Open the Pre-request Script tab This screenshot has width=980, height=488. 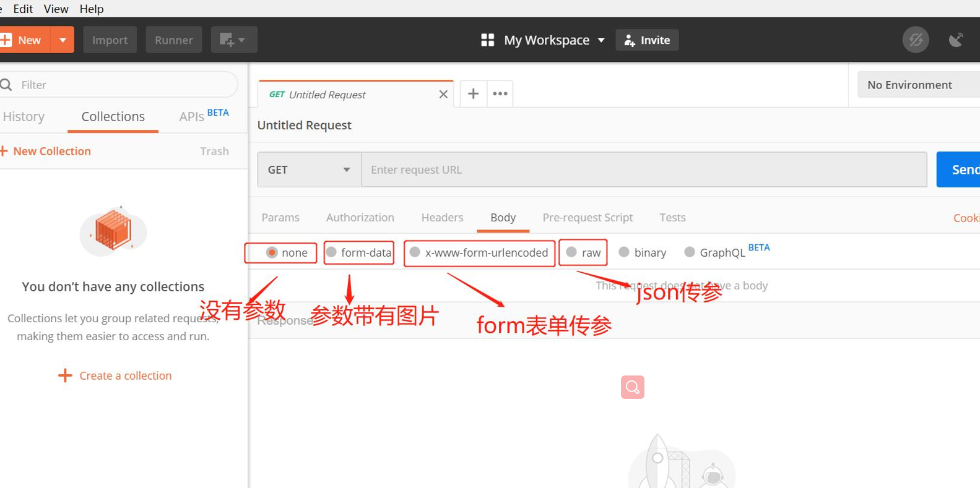(x=588, y=217)
